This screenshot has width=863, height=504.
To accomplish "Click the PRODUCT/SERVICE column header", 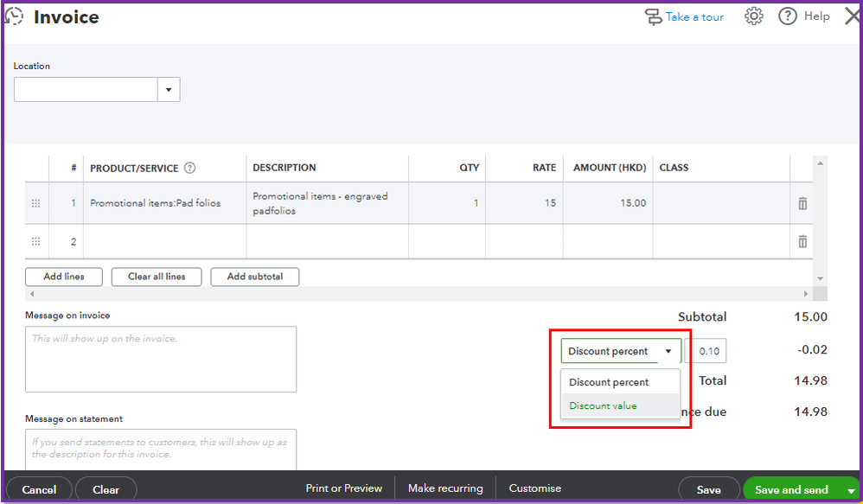I will (x=134, y=169).
